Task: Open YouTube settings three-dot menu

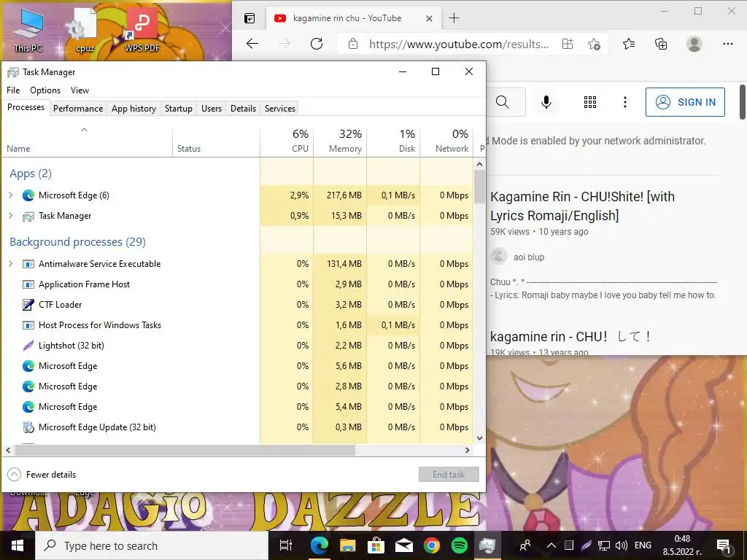Action: [x=625, y=102]
